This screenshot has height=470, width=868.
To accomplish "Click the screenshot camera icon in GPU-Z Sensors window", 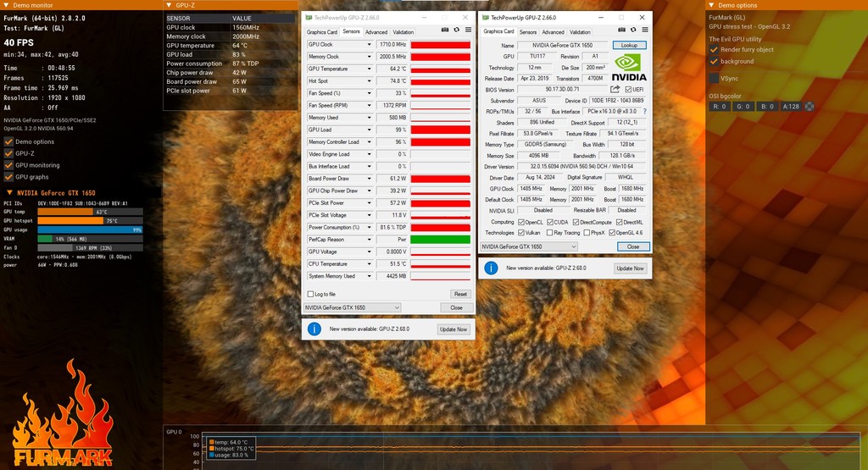I will click(x=444, y=30).
